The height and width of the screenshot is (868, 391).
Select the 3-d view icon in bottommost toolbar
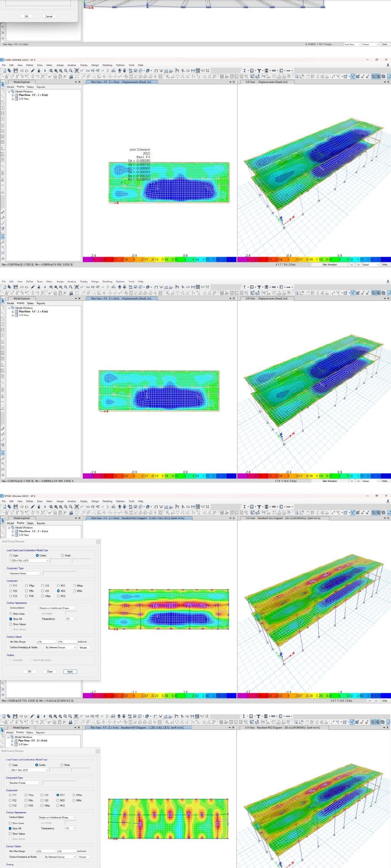click(x=87, y=716)
